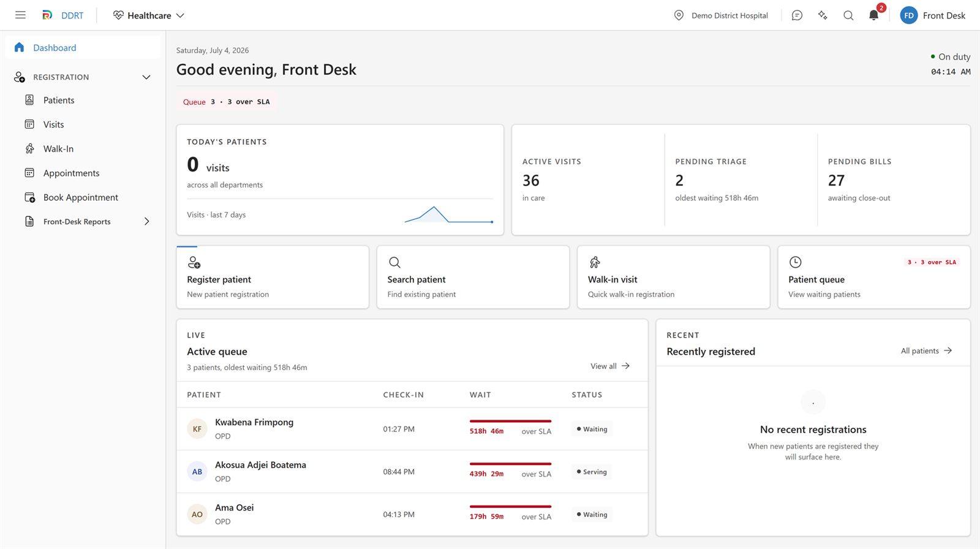Viewport: 980px width, 549px height.
Task: Click the KF avatar for Kwabena Frimpong
Action: [x=197, y=429]
